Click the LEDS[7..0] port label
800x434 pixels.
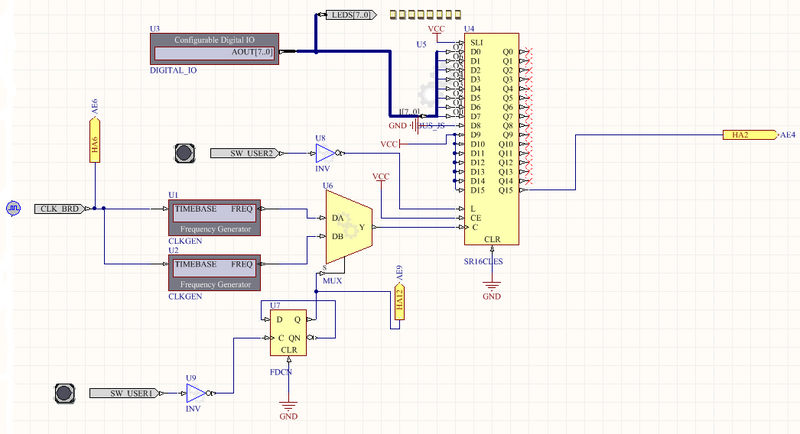[350, 16]
